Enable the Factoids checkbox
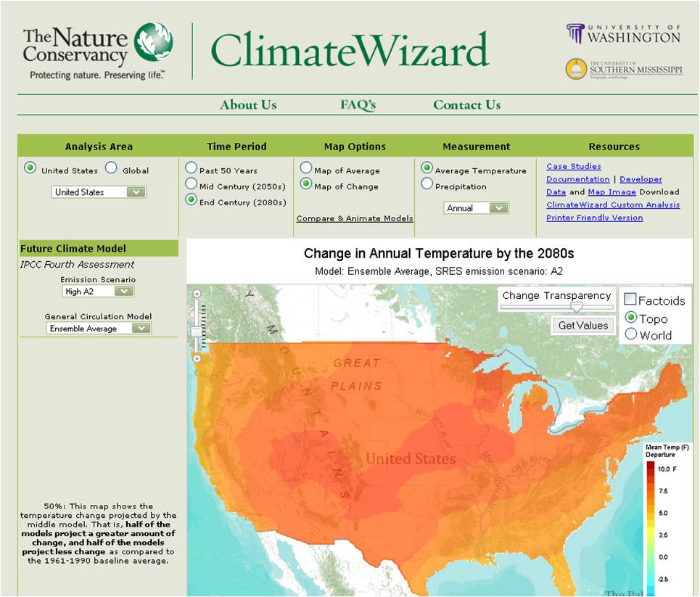700x597 pixels. click(630, 299)
